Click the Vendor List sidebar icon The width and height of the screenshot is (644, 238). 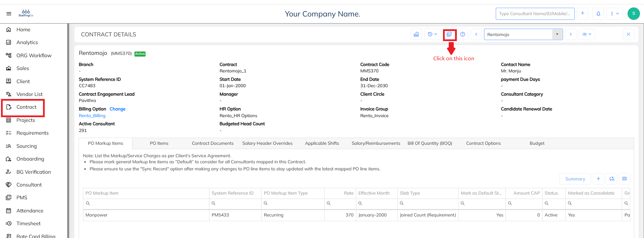tap(9, 94)
